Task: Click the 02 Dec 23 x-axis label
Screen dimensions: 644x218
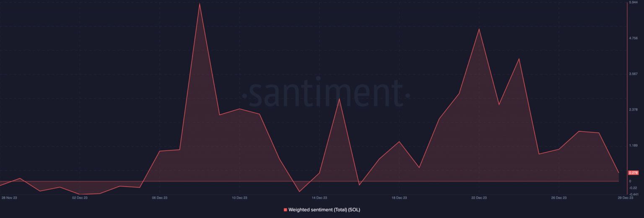Action: point(80,197)
